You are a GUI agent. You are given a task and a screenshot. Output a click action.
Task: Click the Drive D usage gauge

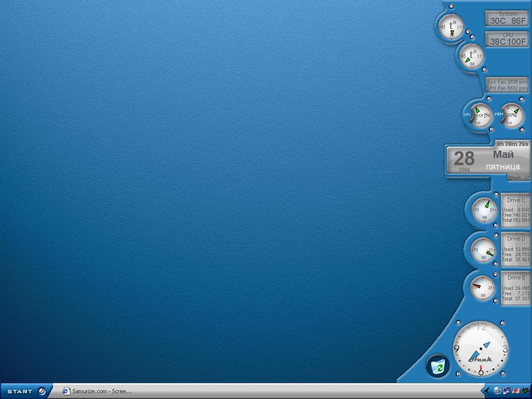coord(483,250)
